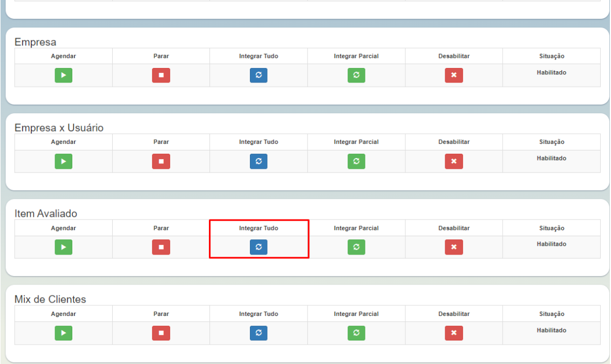Disable the Empresa x Usuário integration

tap(454, 161)
